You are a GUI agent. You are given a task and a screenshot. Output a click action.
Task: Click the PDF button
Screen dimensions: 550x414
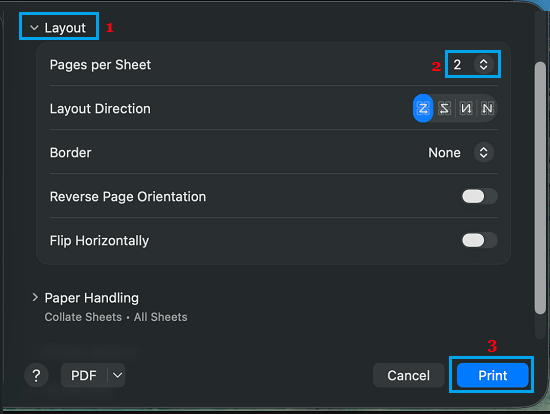coord(84,375)
